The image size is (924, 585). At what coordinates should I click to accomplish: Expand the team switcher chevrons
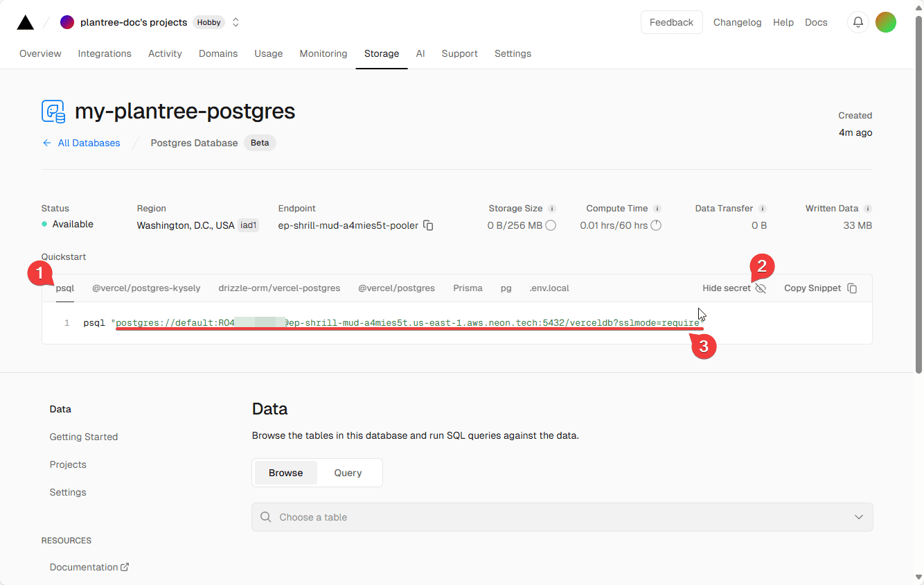236,22
